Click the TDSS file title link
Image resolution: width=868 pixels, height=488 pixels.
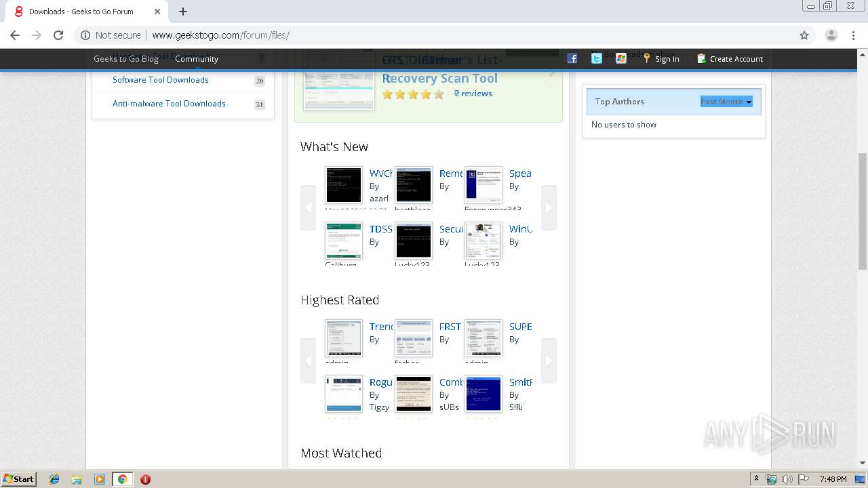tap(381, 229)
